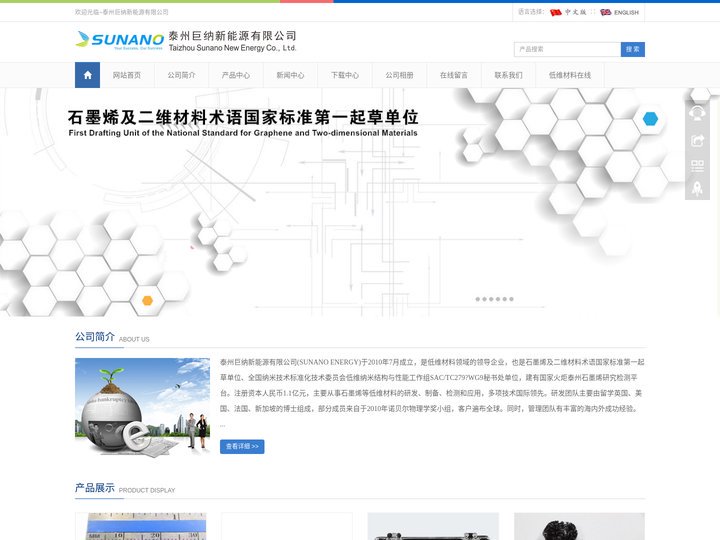Focus the 产品搜索 search field
This screenshot has height=540, width=720.
567,49
